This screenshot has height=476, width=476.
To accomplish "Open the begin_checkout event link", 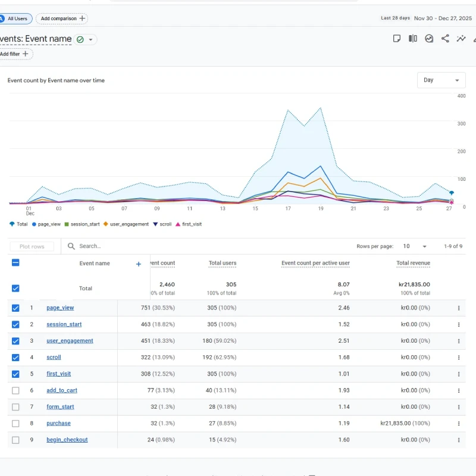I will [x=67, y=440].
